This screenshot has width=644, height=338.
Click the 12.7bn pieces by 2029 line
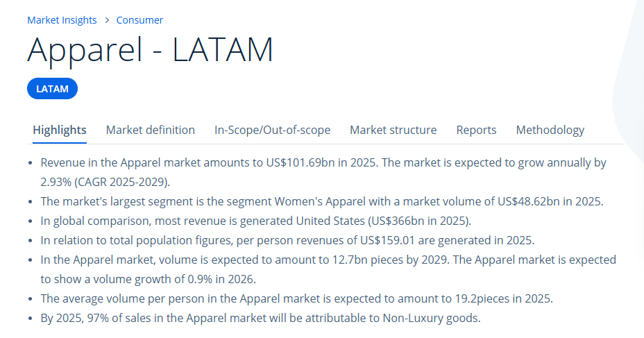328,260
